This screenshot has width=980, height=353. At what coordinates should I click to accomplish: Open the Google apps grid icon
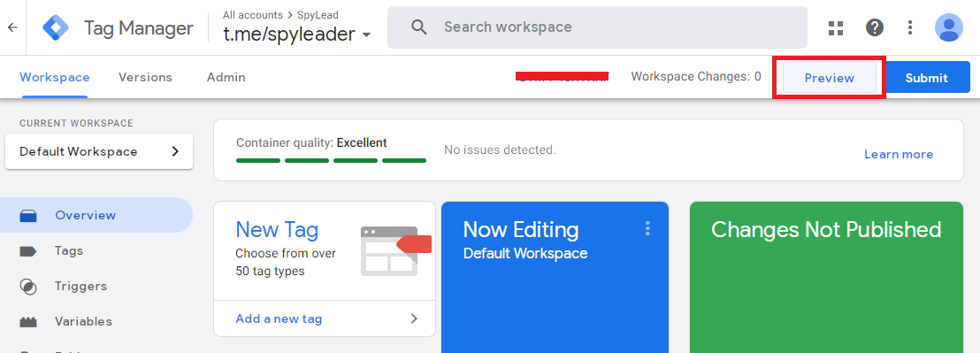[836, 27]
